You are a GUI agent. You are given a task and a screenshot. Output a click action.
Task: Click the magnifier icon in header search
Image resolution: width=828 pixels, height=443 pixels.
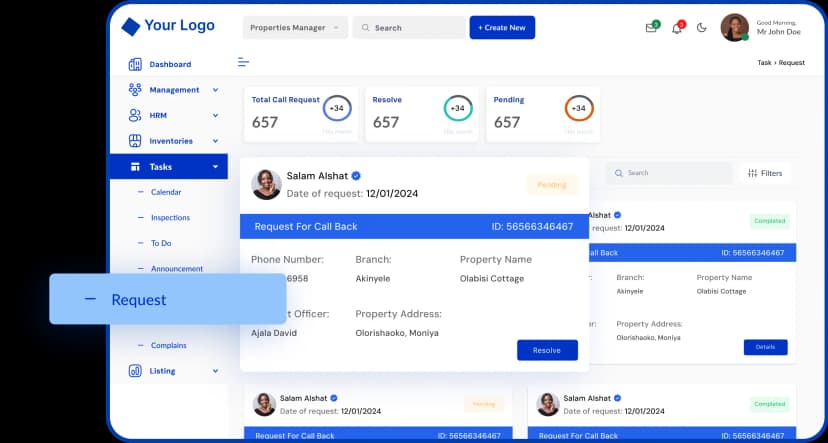pyautogui.click(x=365, y=28)
